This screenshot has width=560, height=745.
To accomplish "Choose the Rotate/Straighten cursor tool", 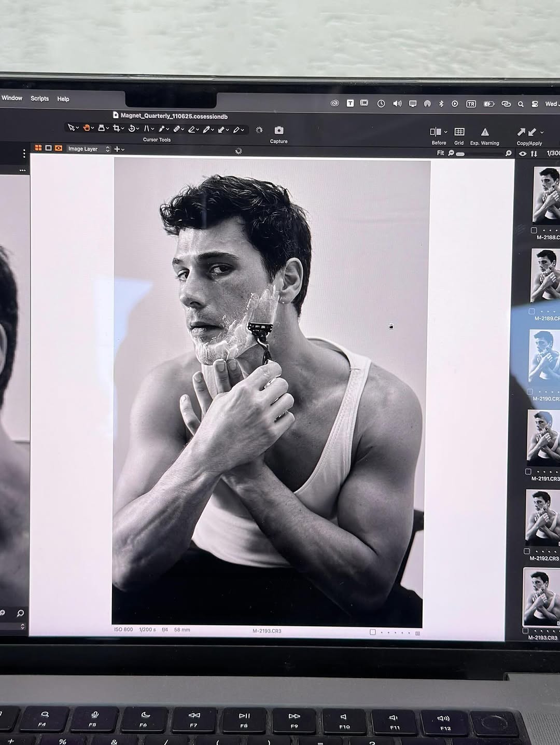I will [132, 129].
